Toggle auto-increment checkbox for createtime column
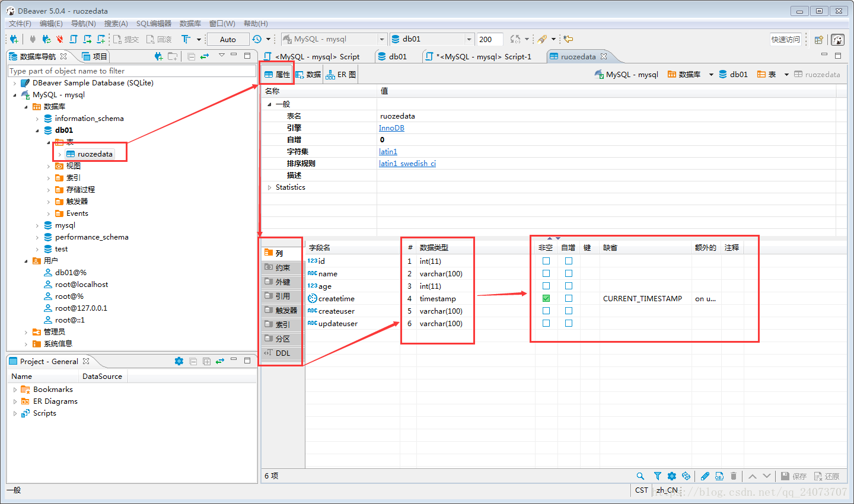Screen dimensions: 854x504 pos(569,298)
